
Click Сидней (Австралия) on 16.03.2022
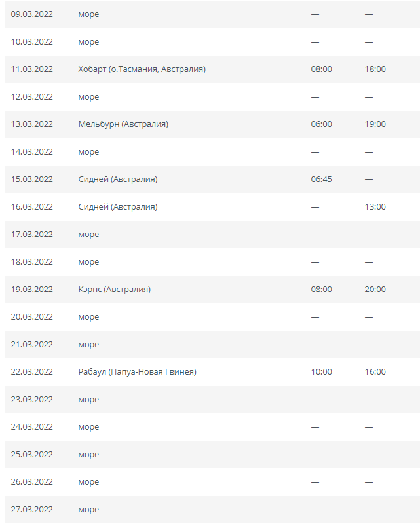click(118, 207)
